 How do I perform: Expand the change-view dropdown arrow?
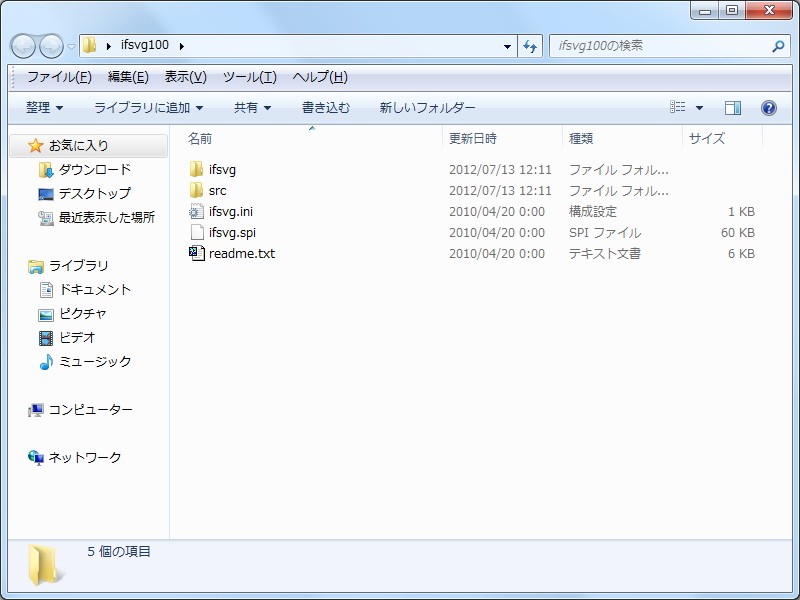point(700,107)
